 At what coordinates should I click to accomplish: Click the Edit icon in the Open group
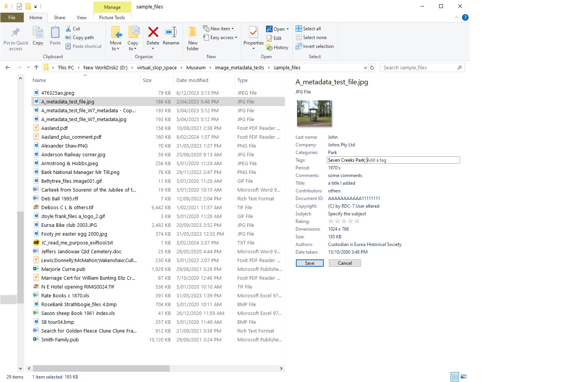click(275, 38)
